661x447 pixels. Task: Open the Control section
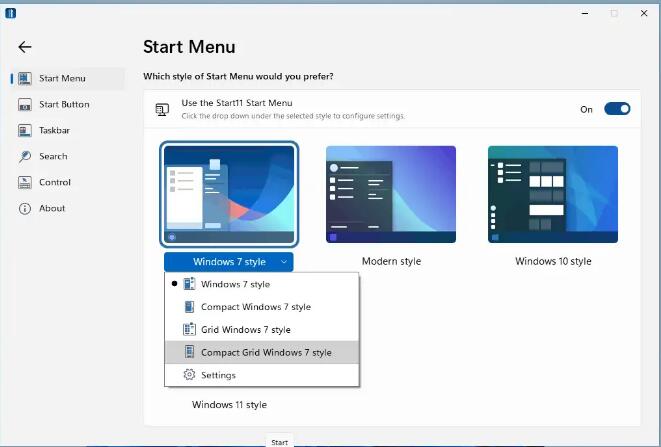pyautogui.click(x=68, y=183)
